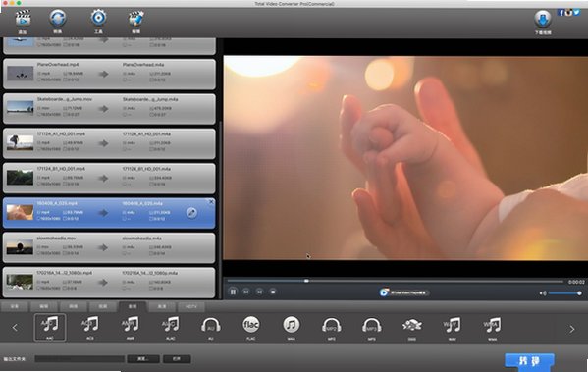588x372 pixels.
Task: Stop the video playback
Action: (x=273, y=292)
